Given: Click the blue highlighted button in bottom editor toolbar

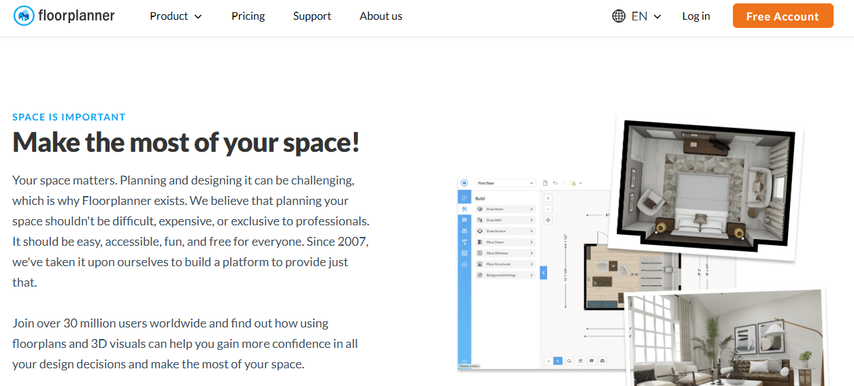Looking at the screenshot, I should (558, 361).
